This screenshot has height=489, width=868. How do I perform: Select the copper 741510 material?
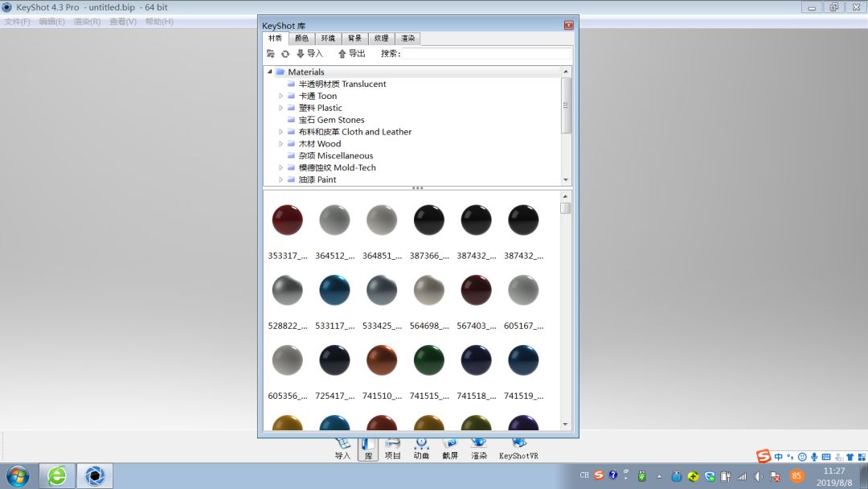(x=382, y=360)
